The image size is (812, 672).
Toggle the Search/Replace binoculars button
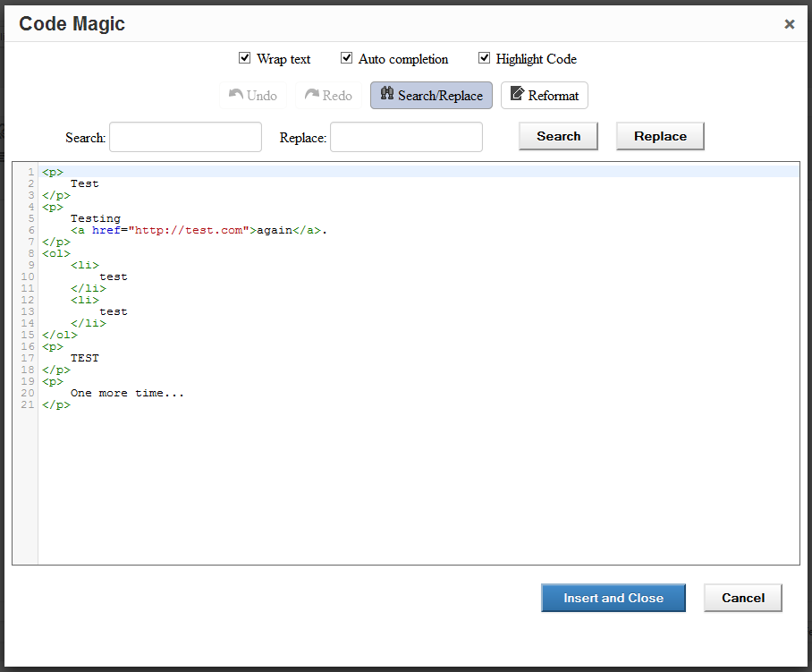431,96
